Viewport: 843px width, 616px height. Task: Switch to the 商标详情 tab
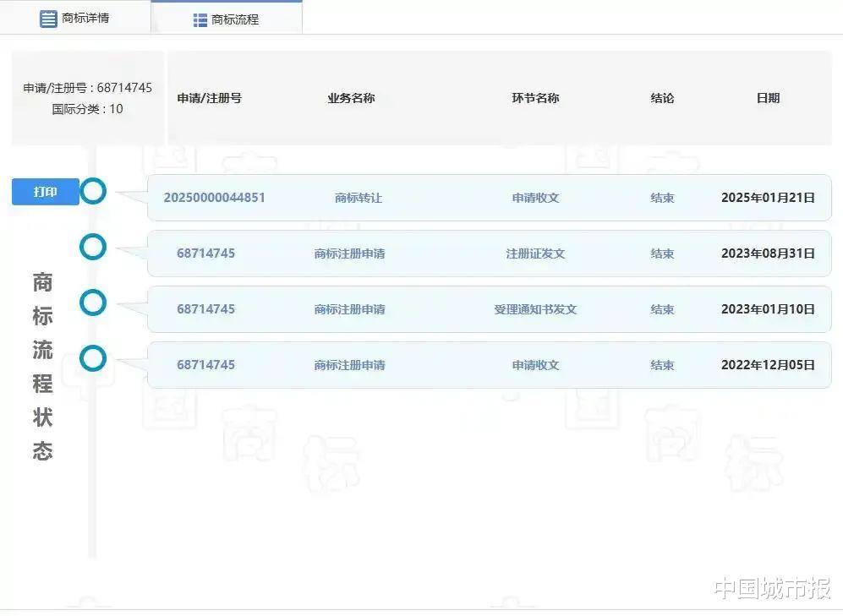tap(75, 18)
